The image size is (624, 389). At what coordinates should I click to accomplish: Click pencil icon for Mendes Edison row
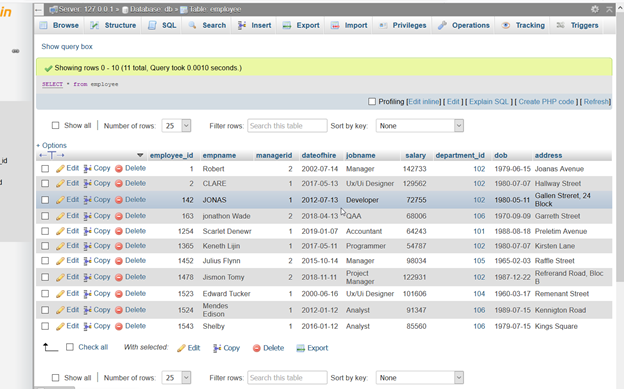(x=60, y=310)
